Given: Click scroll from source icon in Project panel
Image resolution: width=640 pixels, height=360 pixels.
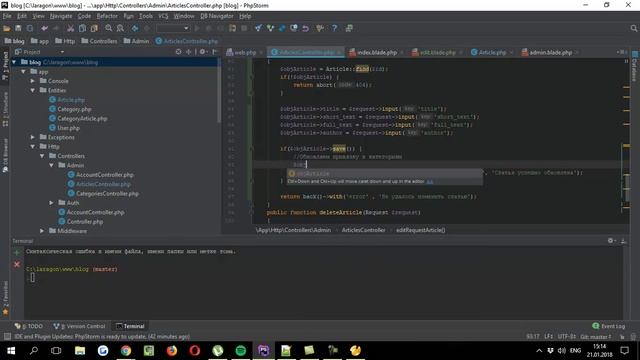Looking at the screenshot, I should tap(178, 52).
